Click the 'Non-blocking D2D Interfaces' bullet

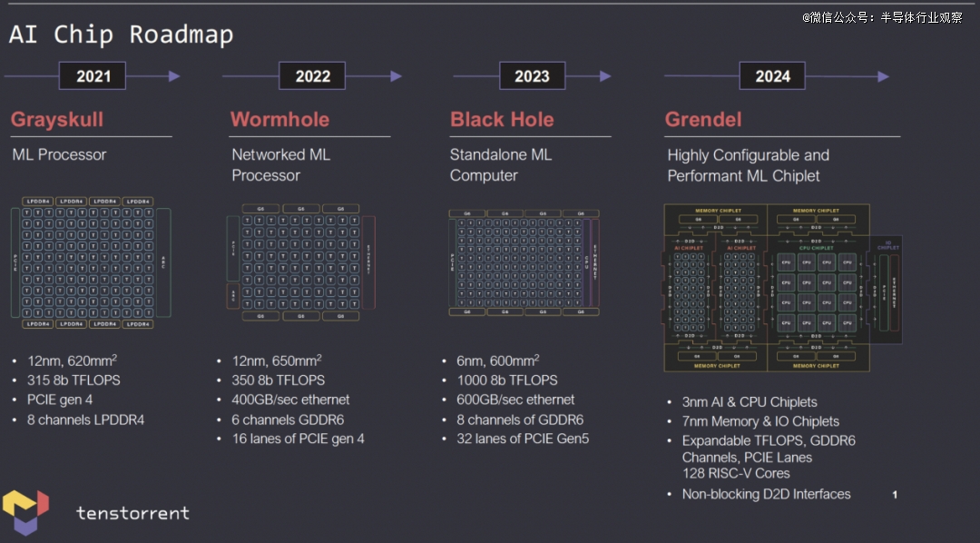click(x=766, y=494)
